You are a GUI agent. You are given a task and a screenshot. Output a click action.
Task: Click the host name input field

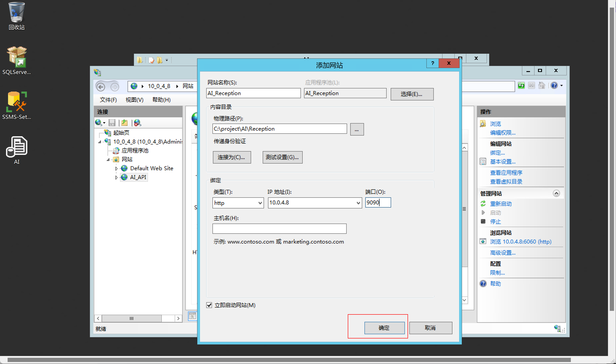(279, 229)
